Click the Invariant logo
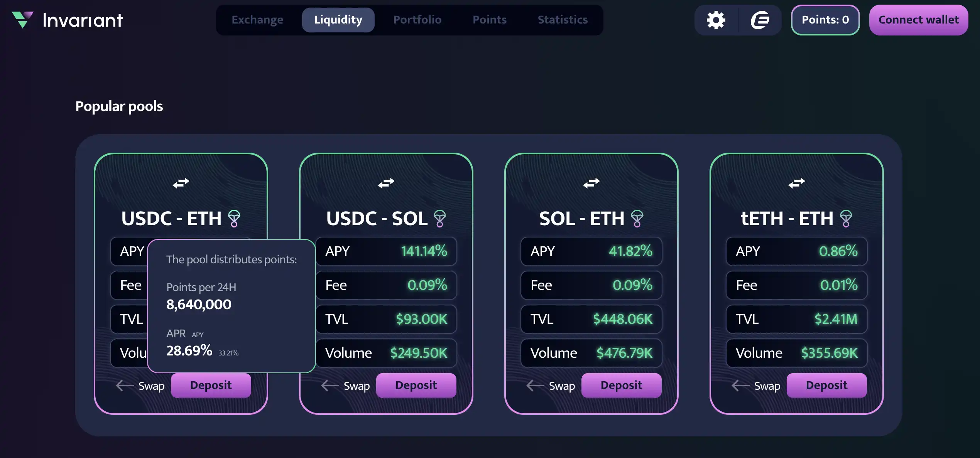Screen dimensions: 980x458 coord(67,20)
